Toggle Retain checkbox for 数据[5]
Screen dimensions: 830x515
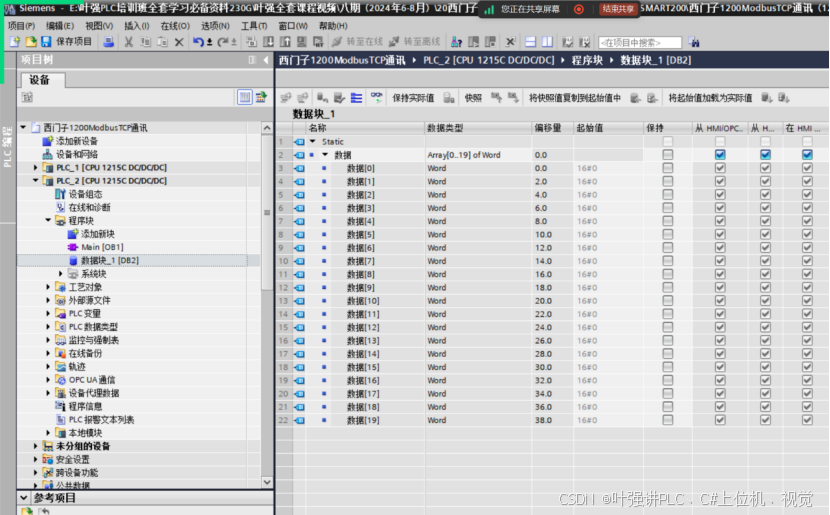667,234
